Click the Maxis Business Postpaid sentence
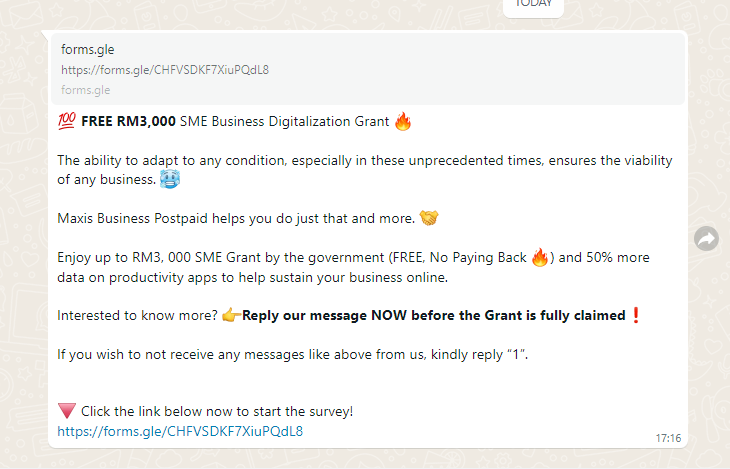730x469 pixels. 236,218
